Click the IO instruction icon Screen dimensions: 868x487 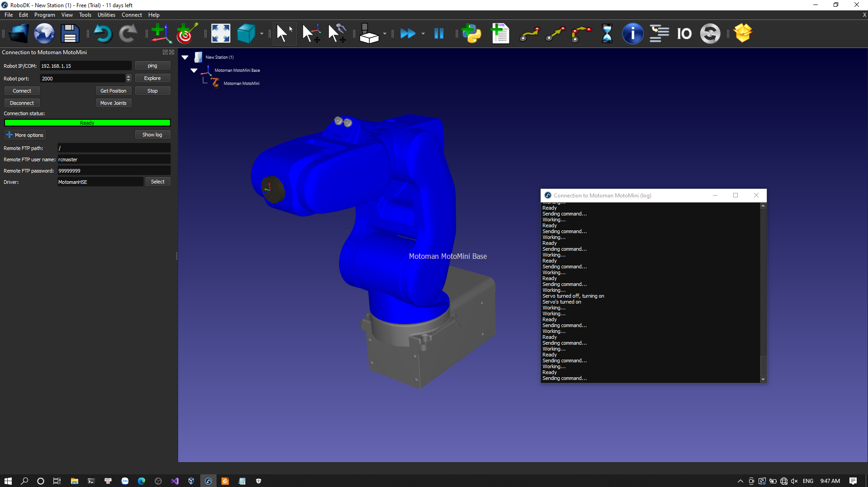click(684, 34)
